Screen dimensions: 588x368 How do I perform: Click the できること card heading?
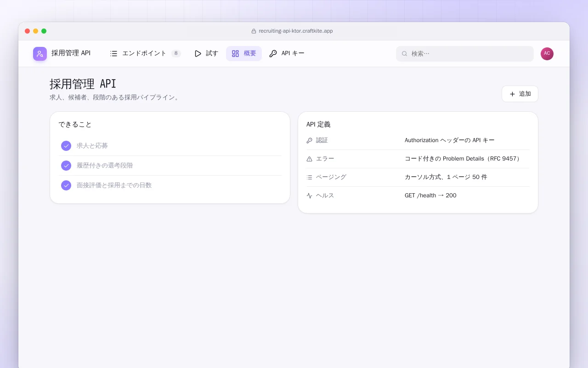coord(75,125)
